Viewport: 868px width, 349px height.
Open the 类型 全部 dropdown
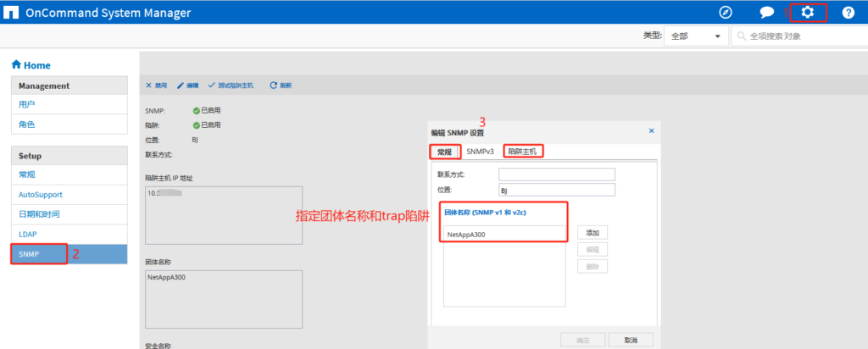[696, 36]
